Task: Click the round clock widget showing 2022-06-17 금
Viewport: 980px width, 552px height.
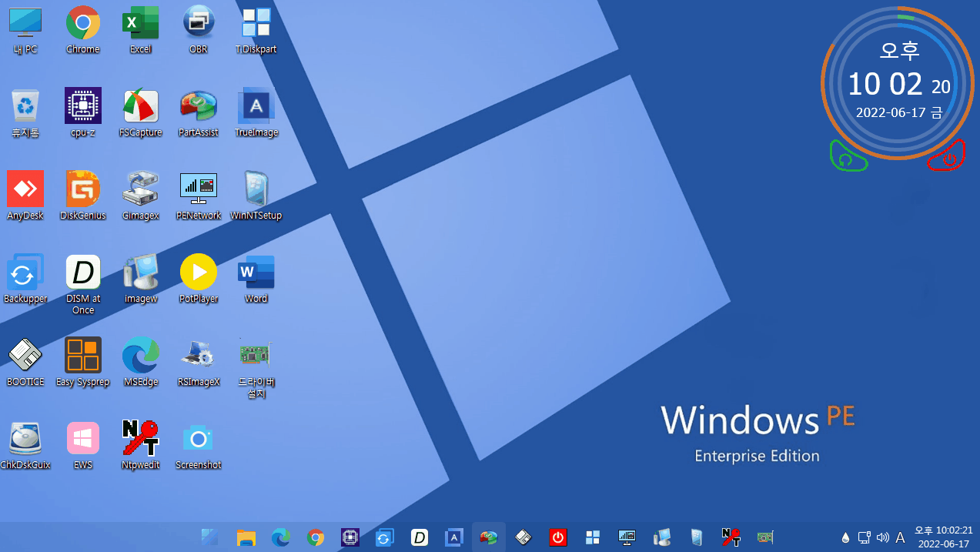Action: 899,83
